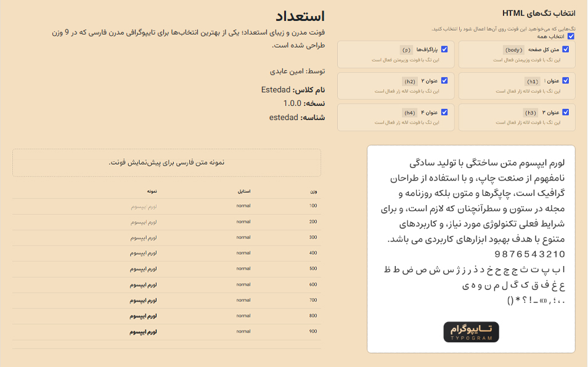Screen dimensions: 588x367
Task: Toggle the 'عنوان ۴' h4 checkbox
Action: [444, 112]
